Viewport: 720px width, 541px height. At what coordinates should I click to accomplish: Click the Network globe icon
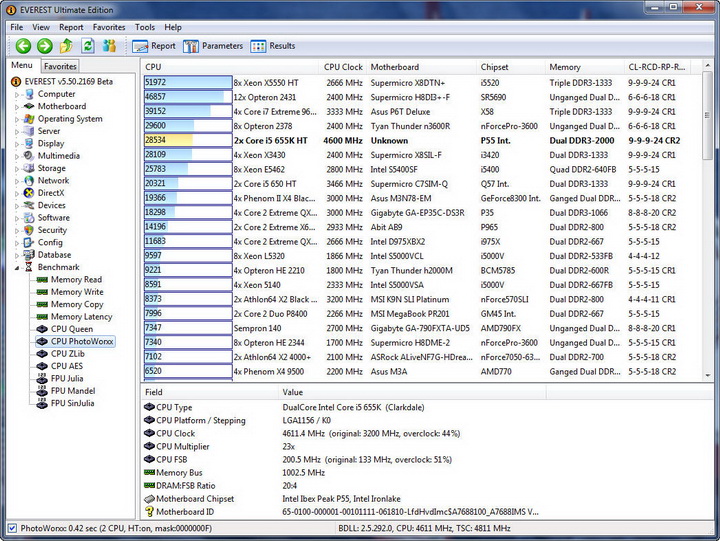click(x=29, y=181)
